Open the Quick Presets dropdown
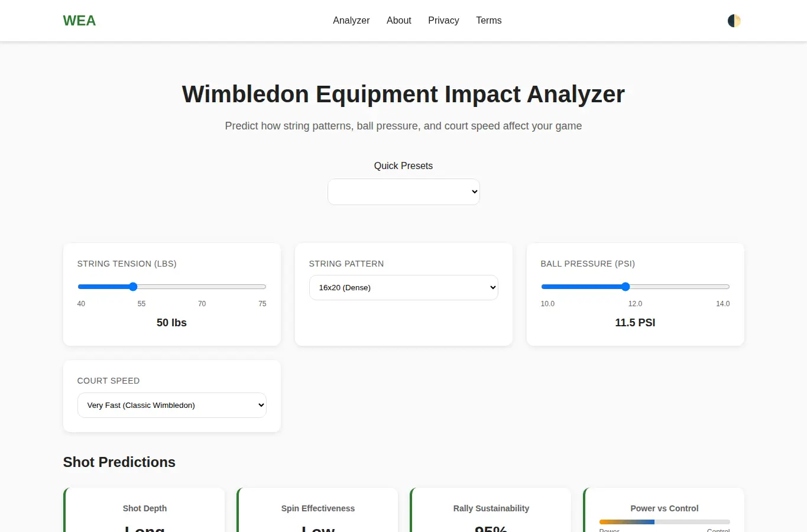 click(404, 192)
